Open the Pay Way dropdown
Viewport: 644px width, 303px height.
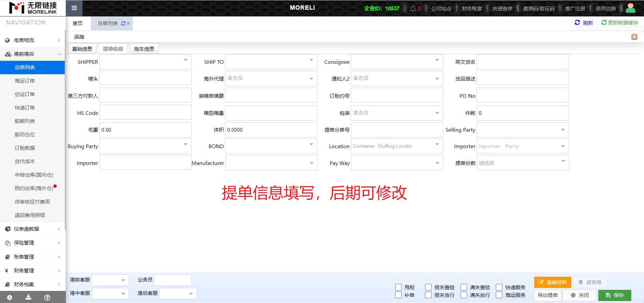[x=397, y=163]
